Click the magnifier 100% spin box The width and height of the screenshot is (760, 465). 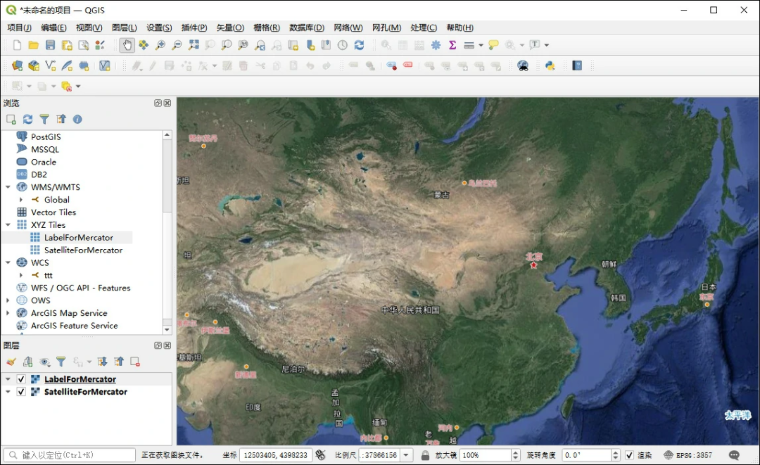[490, 455]
